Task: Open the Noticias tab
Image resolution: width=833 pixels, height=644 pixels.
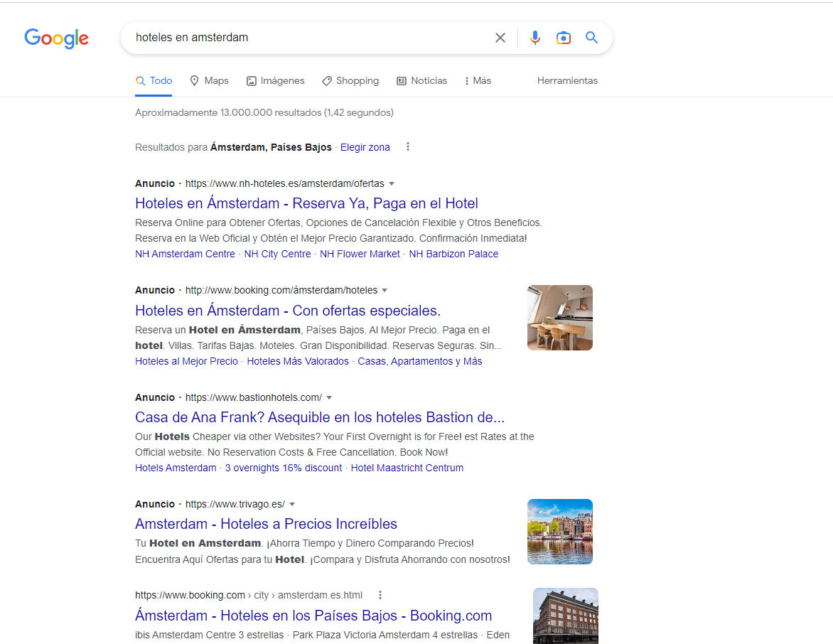Action: [x=421, y=81]
